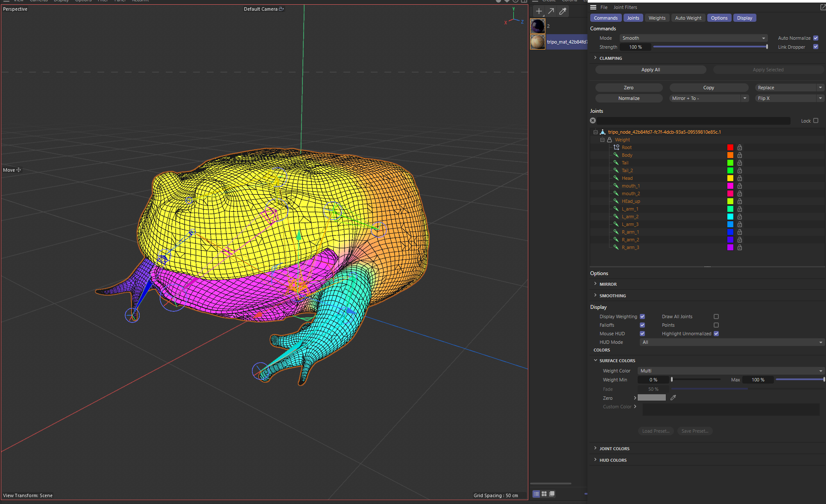Open the Joint Filters menu
Screen dimensions: 826x504
click(625, 7)
